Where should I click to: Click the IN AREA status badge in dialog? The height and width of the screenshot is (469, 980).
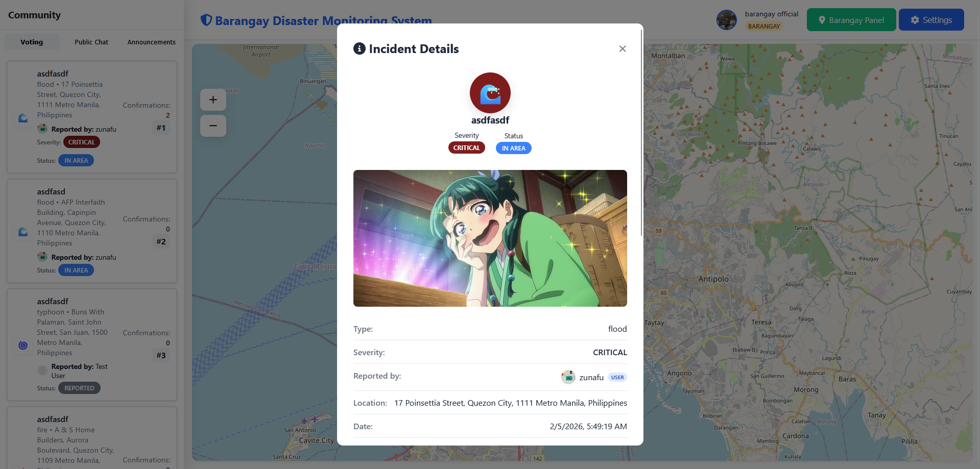point(514,148)
